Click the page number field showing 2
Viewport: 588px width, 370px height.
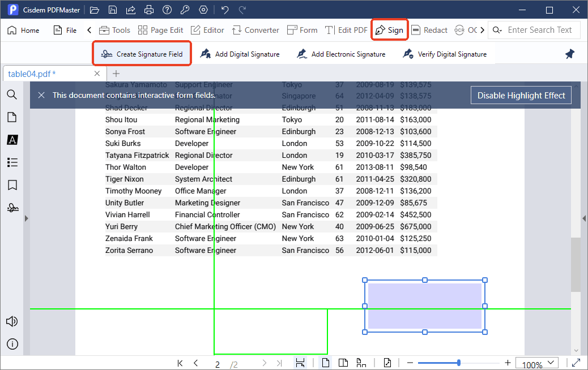(x=218, y=364)
